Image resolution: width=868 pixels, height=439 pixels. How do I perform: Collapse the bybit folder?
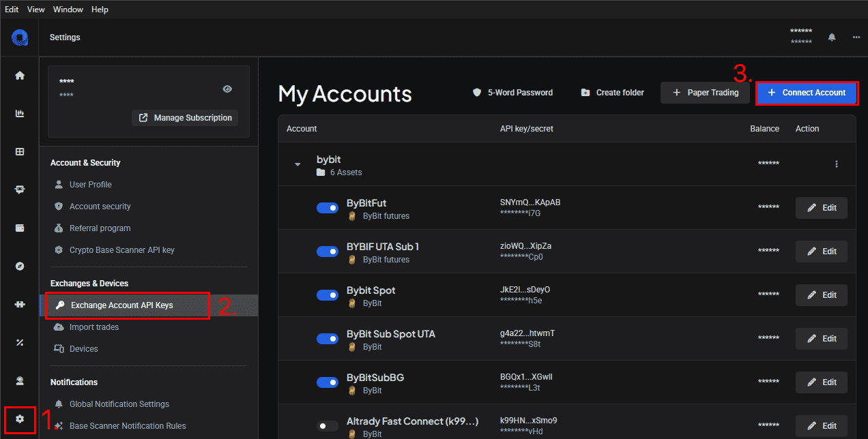pos(298,164)
